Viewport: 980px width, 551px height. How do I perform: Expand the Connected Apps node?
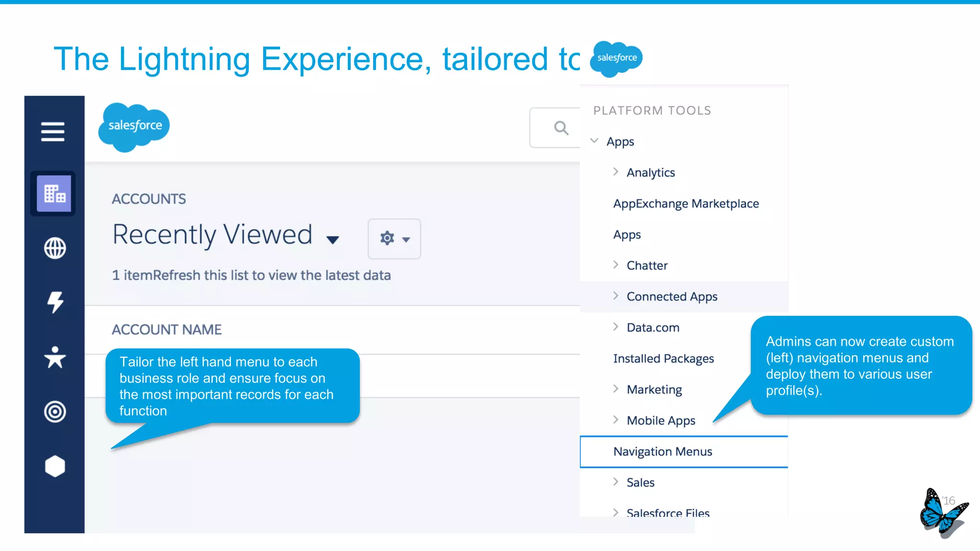pos(616,296)
